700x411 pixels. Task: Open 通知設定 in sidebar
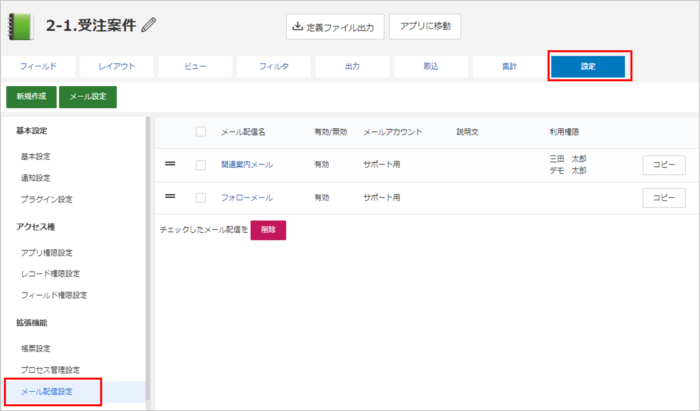pyautogui.click(x=36, y=178)
